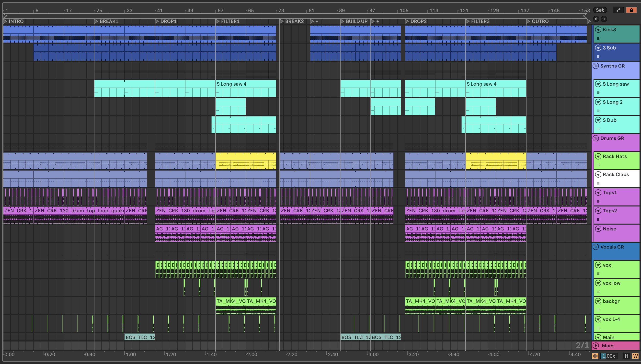Jump to previous locator arrow
The width and height of the screenshot is (641, 364).
596,19
